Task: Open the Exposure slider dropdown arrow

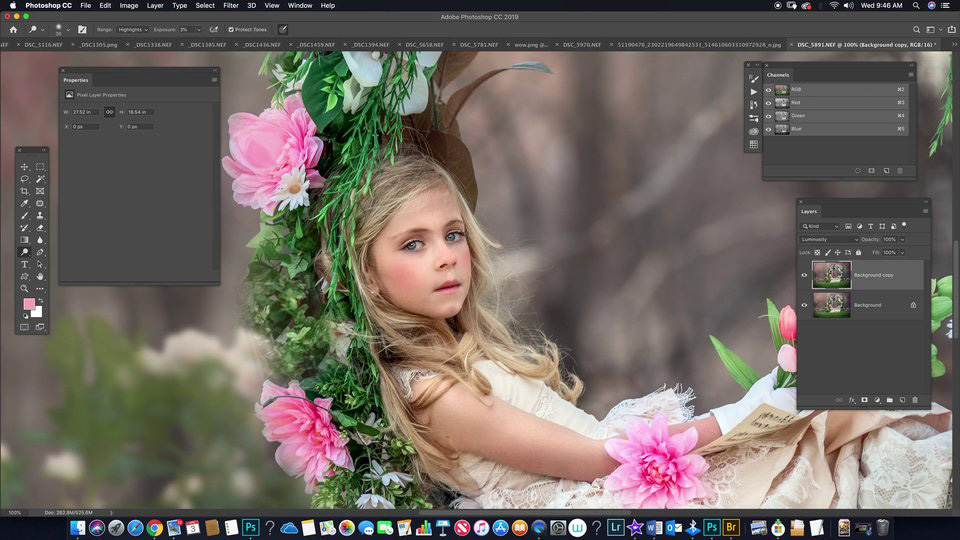Action: (198, 29)
